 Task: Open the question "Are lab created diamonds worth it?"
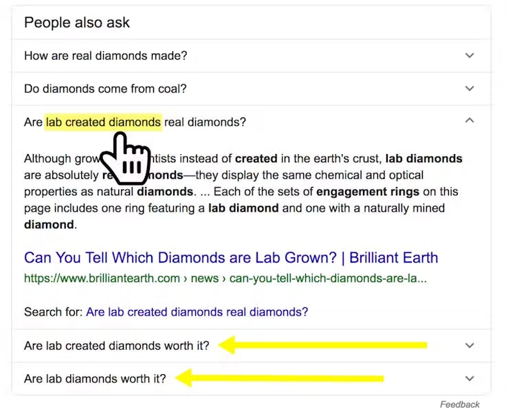[117, 346]
